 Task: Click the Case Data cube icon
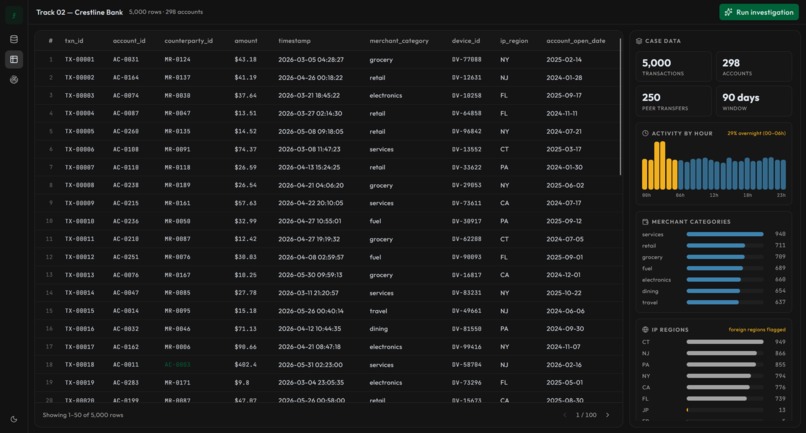click(x=639, y=41)
